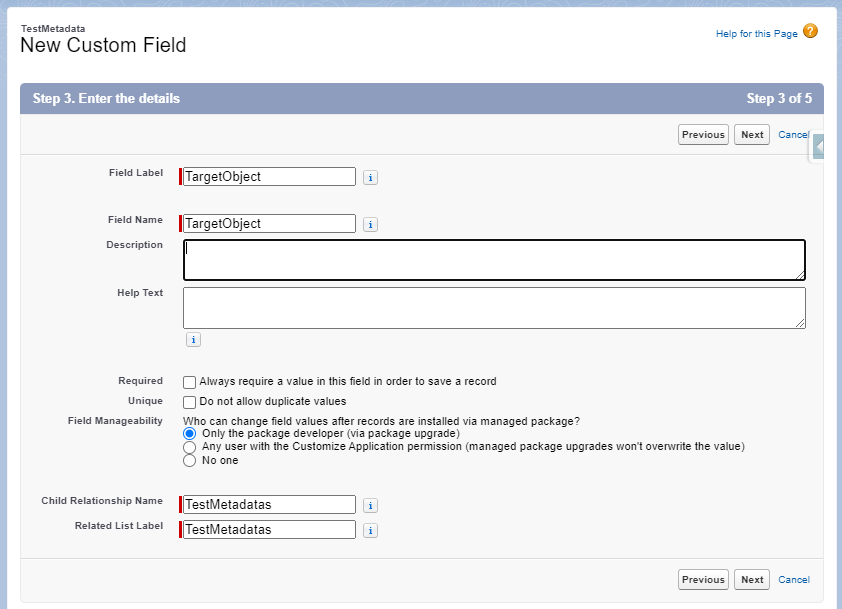
Task: Click the top Next button
Action: pyautogui.click(x=752, y=135)
